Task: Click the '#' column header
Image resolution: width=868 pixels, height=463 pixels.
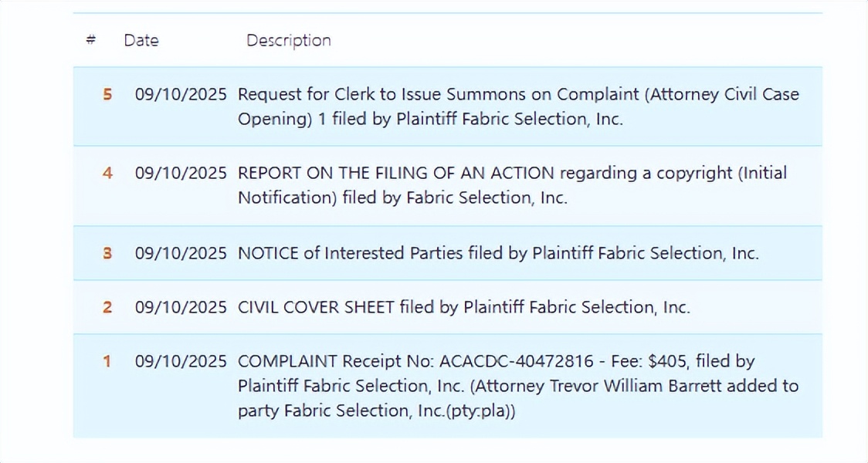Action: point(90,40)
